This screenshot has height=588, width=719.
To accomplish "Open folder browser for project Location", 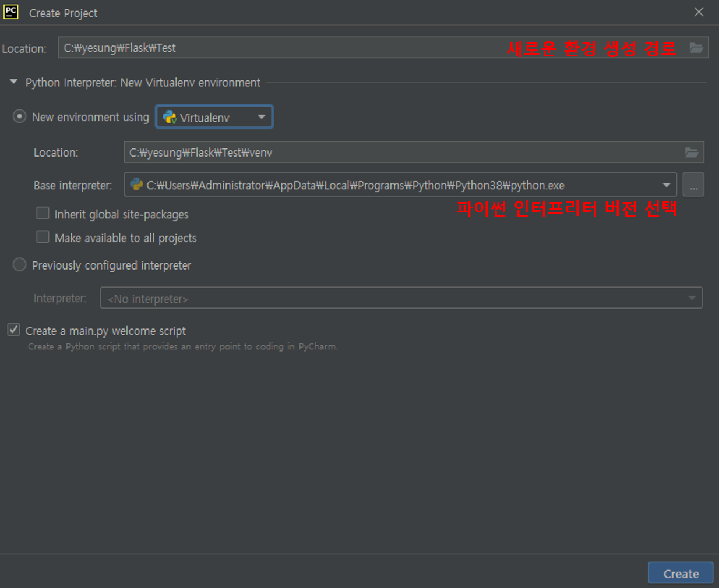I will (696, 48).
